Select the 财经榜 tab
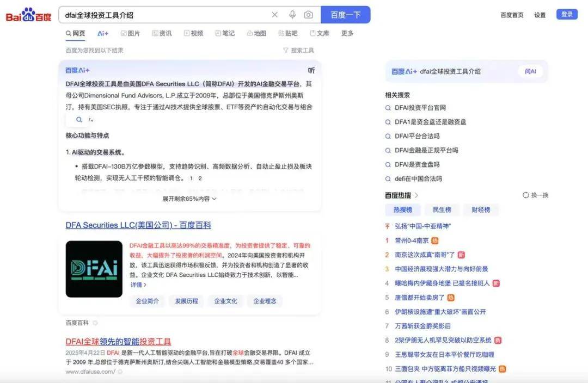Viewport: 588px width, 383px height. (481, 209)
